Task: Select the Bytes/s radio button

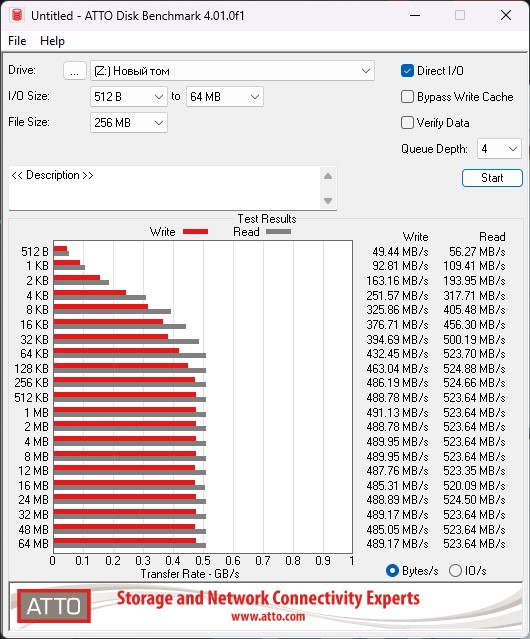Action: click(392, 571)
